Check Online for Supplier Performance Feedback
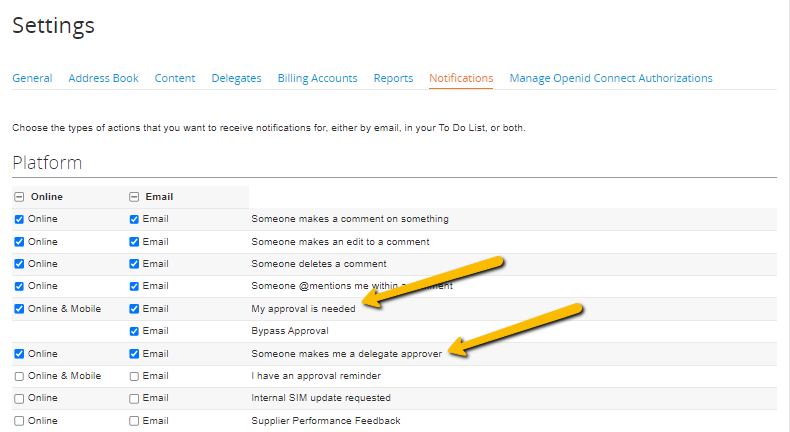This screenshot has height=432, width=790. [x=19, y=421]
